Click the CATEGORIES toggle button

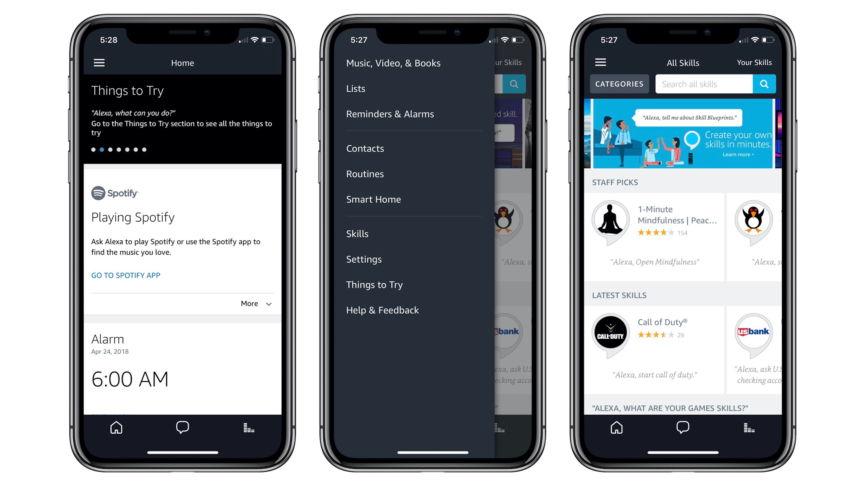(618, 84)
